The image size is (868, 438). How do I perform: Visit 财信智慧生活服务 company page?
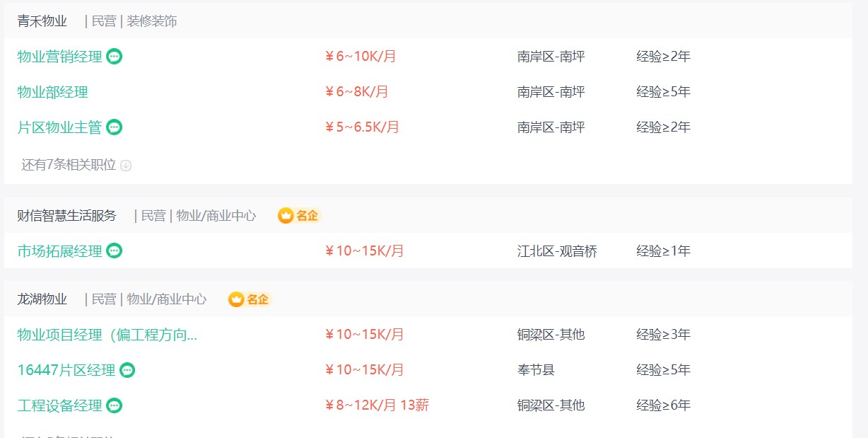[x=67, y=216]
